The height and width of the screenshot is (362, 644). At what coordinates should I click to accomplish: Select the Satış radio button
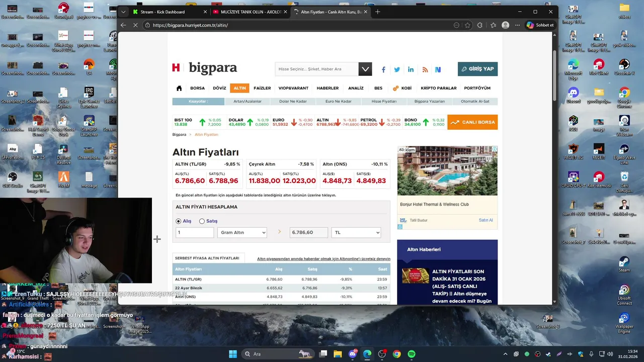point(202,221)
